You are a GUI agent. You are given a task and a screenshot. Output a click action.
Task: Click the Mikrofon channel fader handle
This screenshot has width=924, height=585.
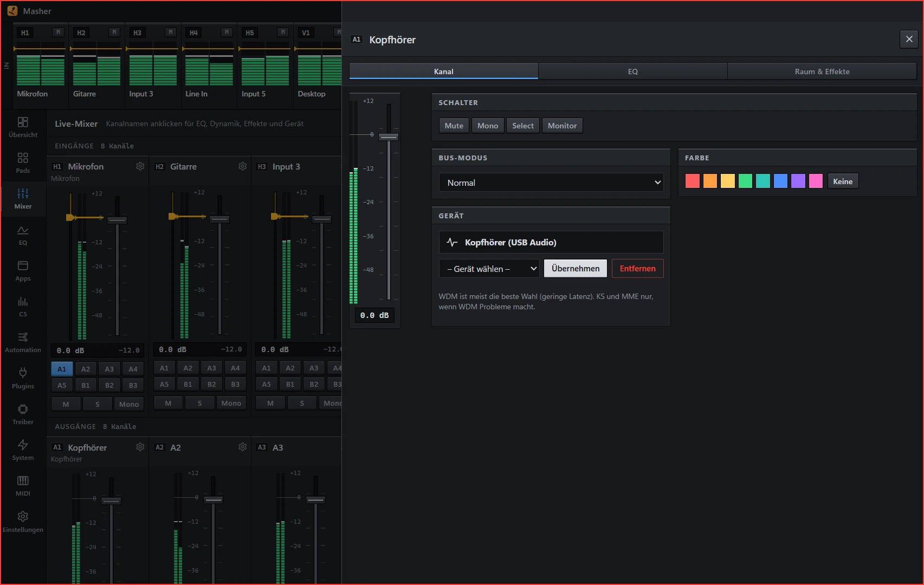(117, 220)
